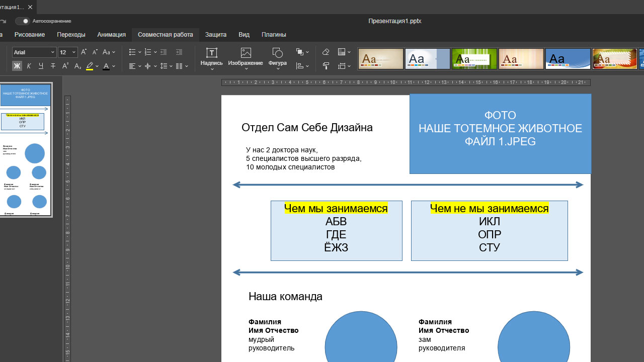The height and width of the screenshot is (362, 644).
Task: Select the Отдел Сам Себе Дизайна title
Action: click(x=307, y=128)
